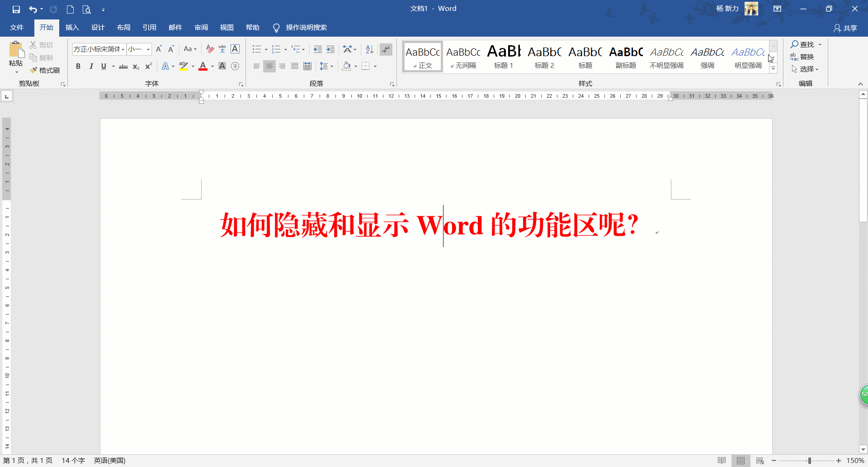Viewport: 868px width, 467px height.
Task: Apply strikethrough with the abc icon
Action: [123, 67]
